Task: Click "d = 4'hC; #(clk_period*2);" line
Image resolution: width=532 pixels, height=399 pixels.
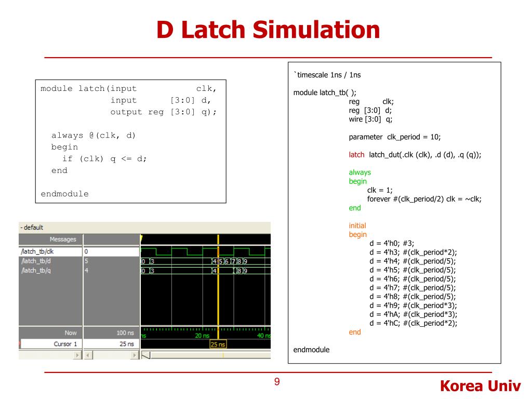Action: [413, 323]
